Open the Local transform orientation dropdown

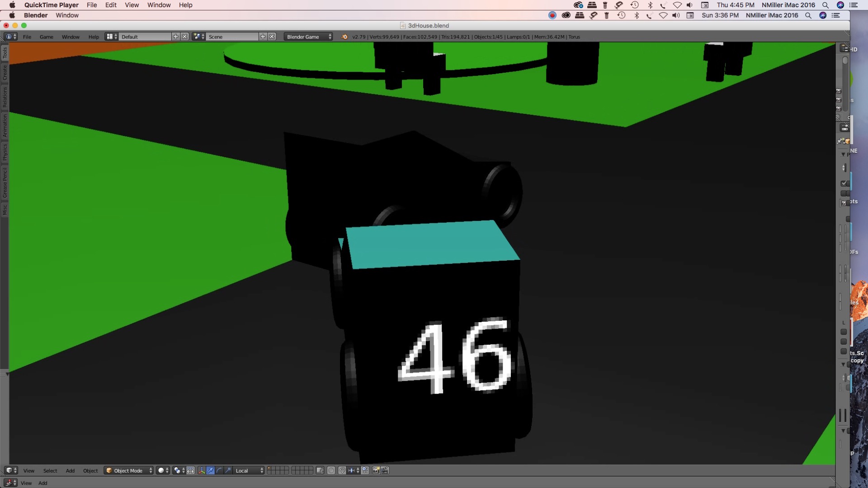[249, 470]
